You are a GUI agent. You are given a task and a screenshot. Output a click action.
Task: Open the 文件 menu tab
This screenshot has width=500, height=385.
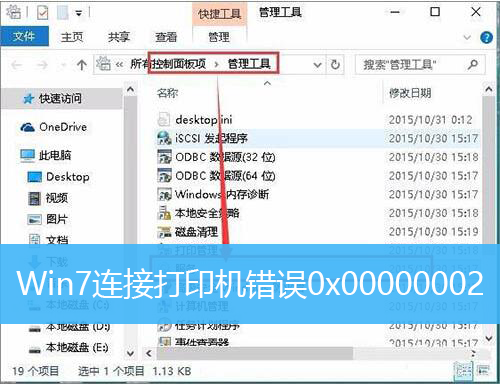point(24,36)
